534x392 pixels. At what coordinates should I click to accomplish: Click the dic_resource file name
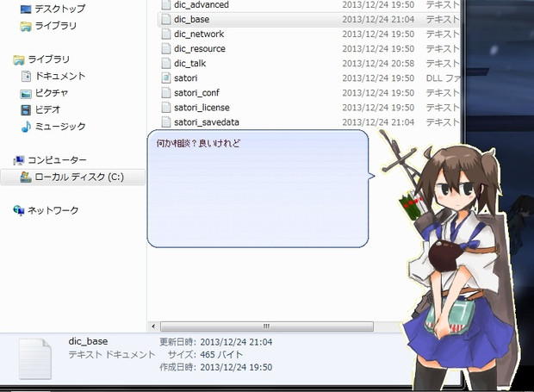click(200, 49)
